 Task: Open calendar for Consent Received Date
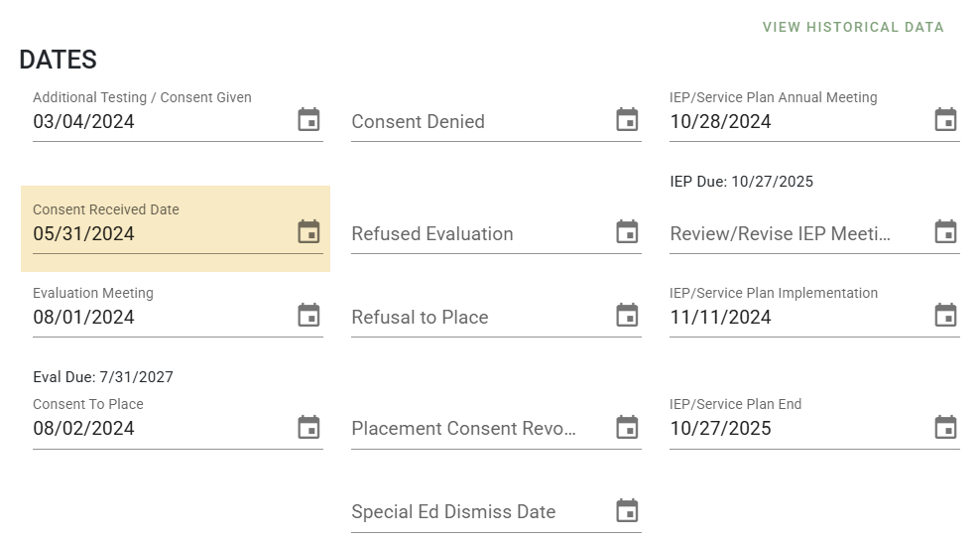pos(308,231)
